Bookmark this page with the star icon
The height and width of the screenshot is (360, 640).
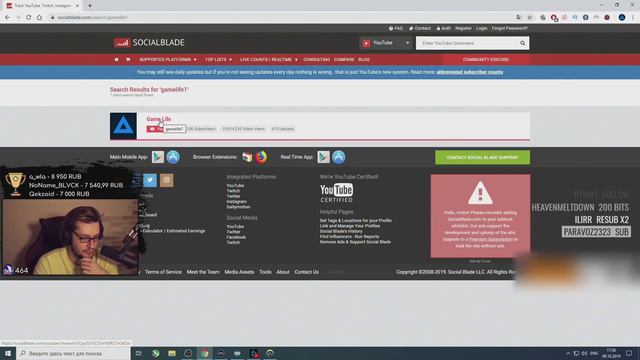530,18
